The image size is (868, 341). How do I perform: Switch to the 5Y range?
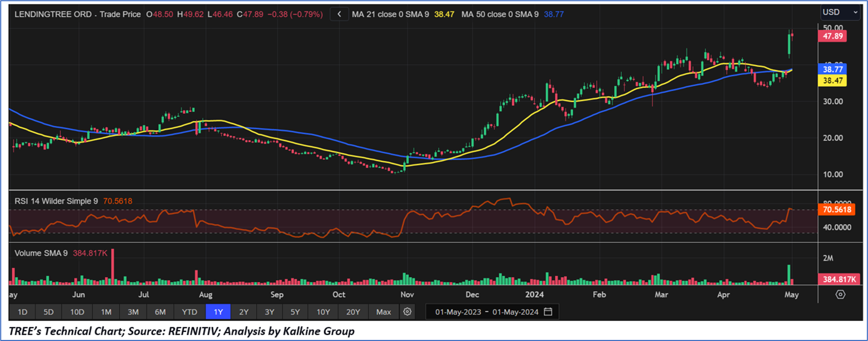[x=295, y=312]
